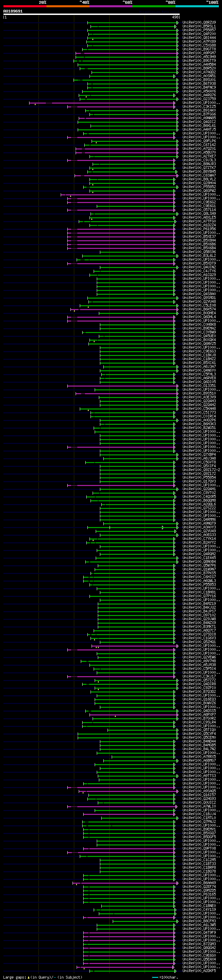Click the UniRef100_C5KAH8 entry

(199, 408)
